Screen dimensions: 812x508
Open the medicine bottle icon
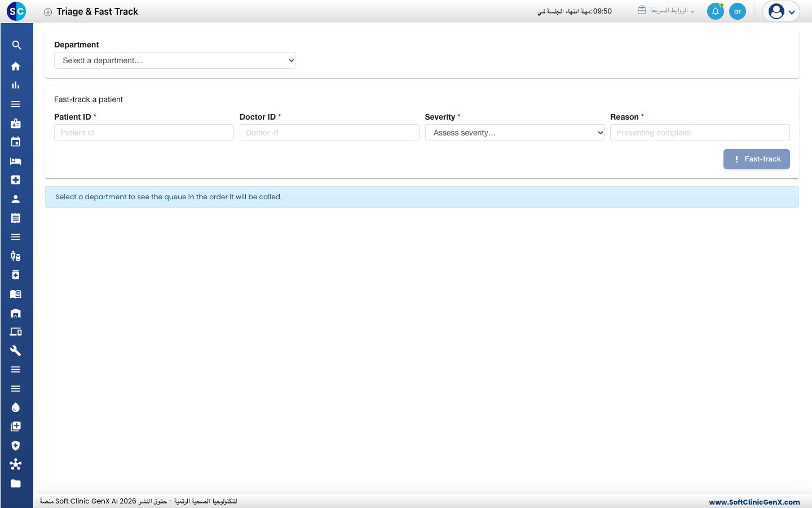tap(16, 275)
